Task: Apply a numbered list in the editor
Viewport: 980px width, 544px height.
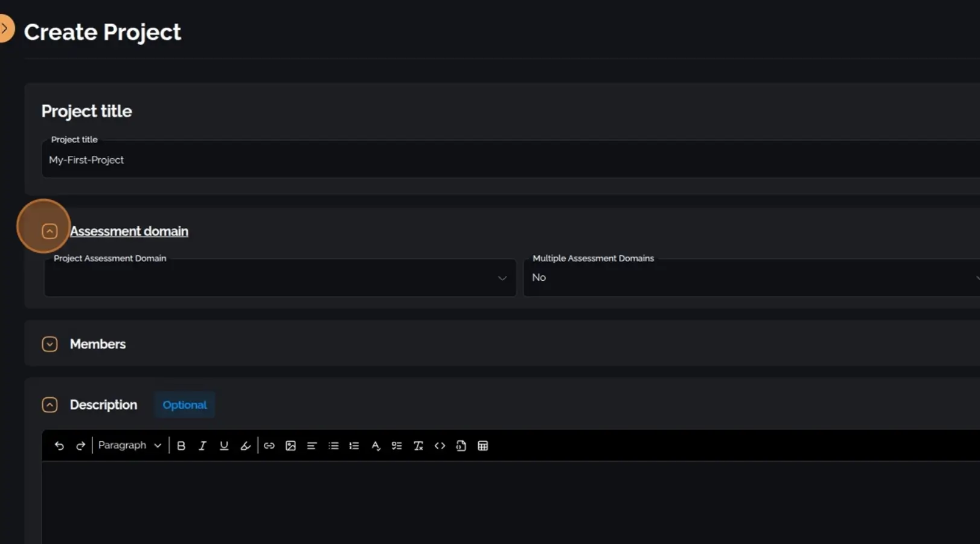Action: 354,446
